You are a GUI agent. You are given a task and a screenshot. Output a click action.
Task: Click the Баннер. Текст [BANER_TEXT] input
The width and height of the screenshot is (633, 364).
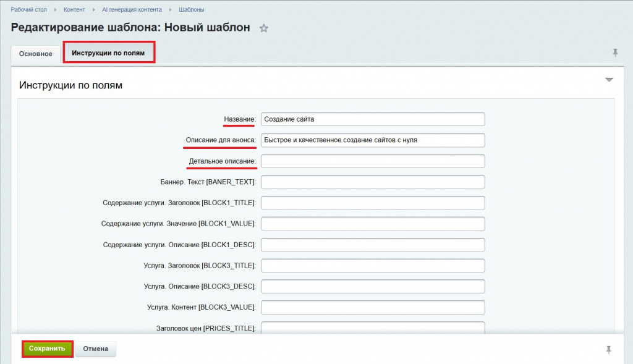pos(373,182)
